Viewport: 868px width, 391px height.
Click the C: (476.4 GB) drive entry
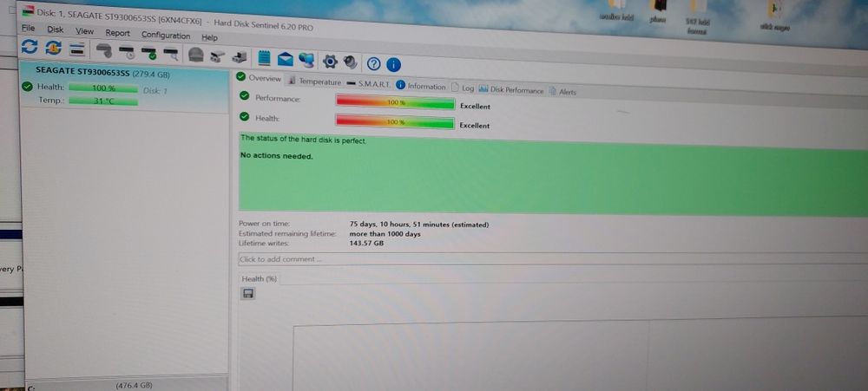pyautogui.click(x=126, y=384)
